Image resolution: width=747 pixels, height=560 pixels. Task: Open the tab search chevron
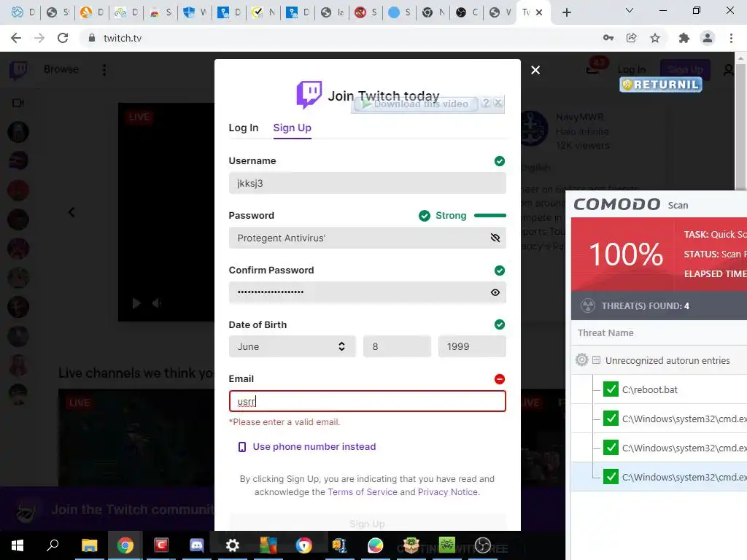click(630, 10)
